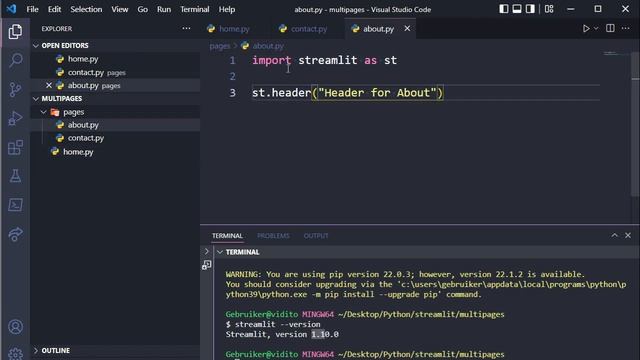Open Customize Layout button
Image resolution: width=640 pixels, height=360 pixels.
[549, 9]
